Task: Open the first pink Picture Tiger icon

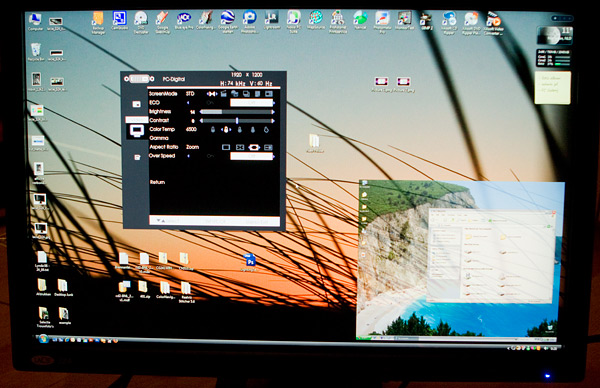Action: tap(381, 84)
